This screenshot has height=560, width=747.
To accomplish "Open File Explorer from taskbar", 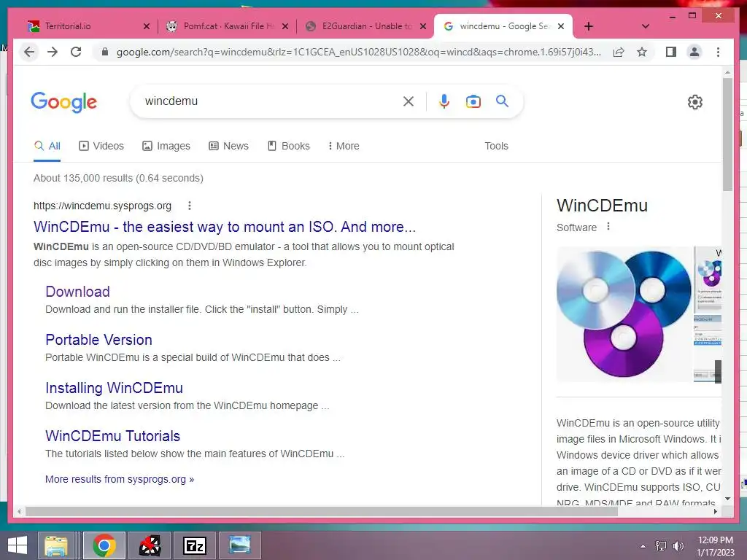I will 56,545.
